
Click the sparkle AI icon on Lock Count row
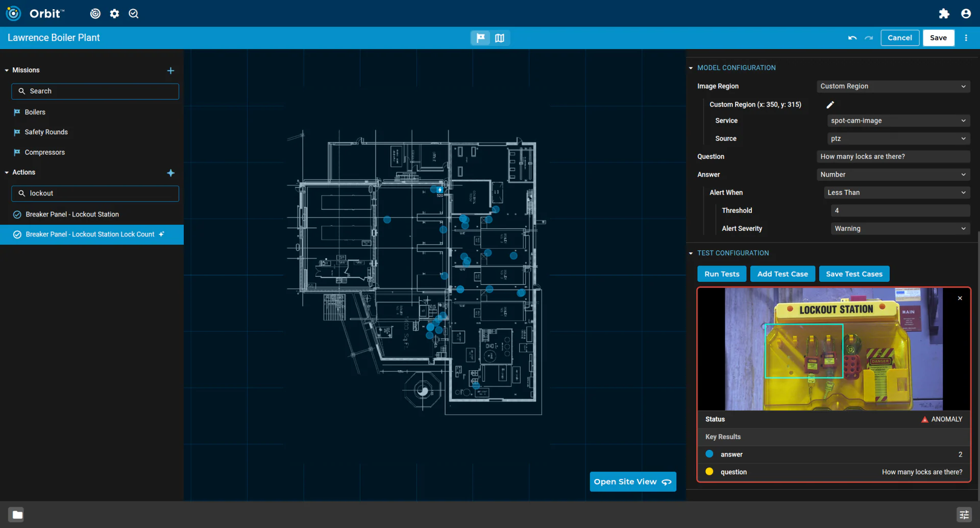(161, 234)
